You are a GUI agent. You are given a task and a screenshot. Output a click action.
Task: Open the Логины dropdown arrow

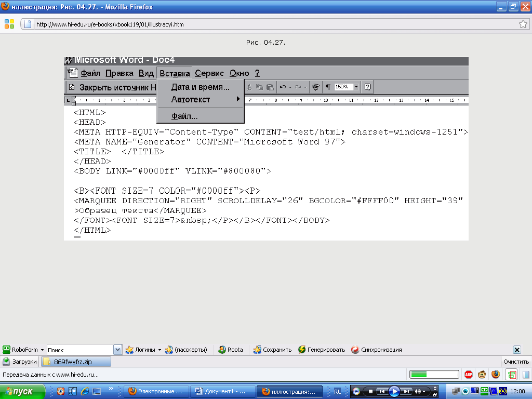159,350
